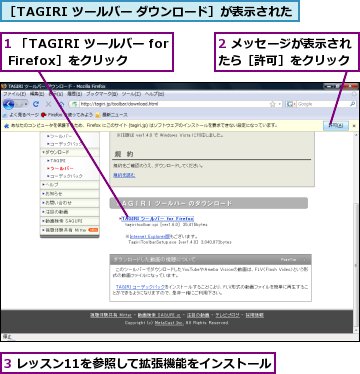Click the Stop loading X icon
This screenshot has width=360, height=374.
tap(49, 104)
